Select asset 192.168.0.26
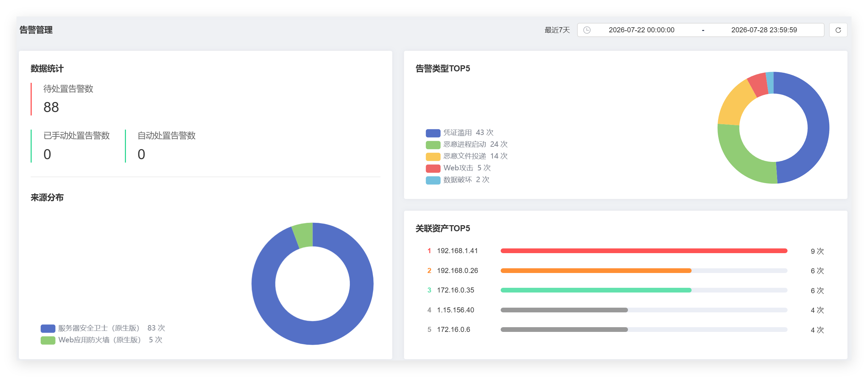 pos(457,271)
